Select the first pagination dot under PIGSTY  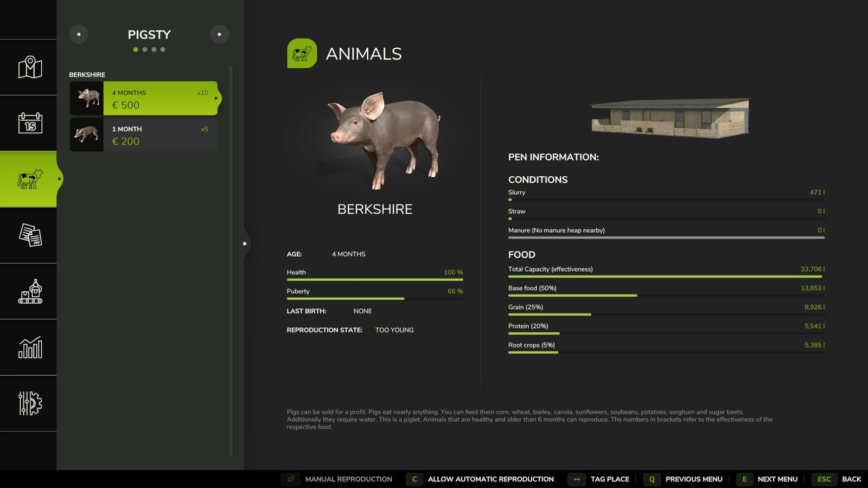(135, 49)
